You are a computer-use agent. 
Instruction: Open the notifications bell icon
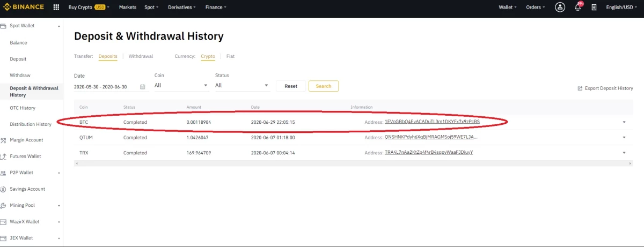(x=578, y=8)
